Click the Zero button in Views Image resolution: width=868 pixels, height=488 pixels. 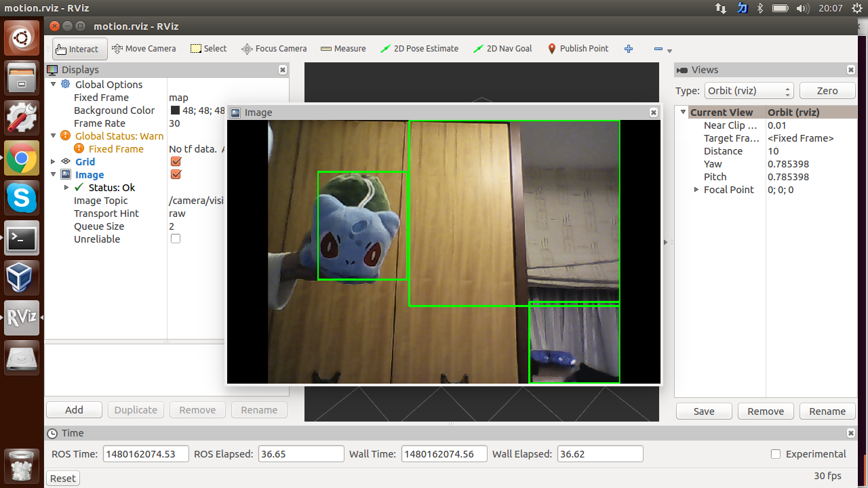[827, 91]
